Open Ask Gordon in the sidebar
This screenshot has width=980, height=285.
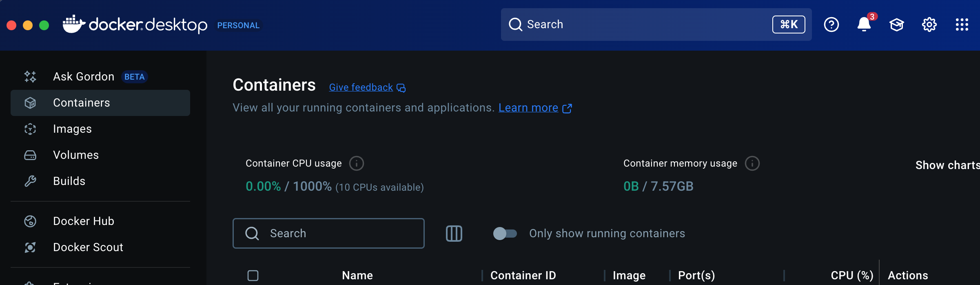click(100, 77)
